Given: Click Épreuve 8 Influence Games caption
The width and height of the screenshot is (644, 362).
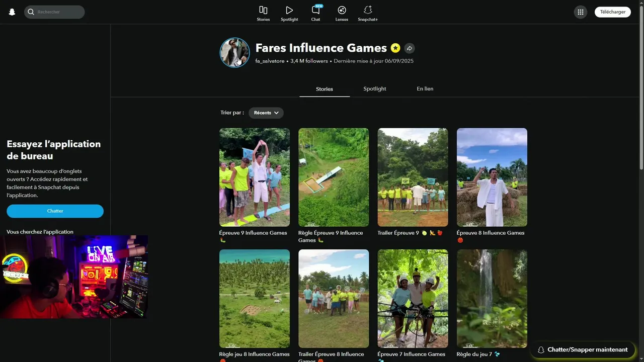Looking at the screenshot, I should click(x=491, y=236).
